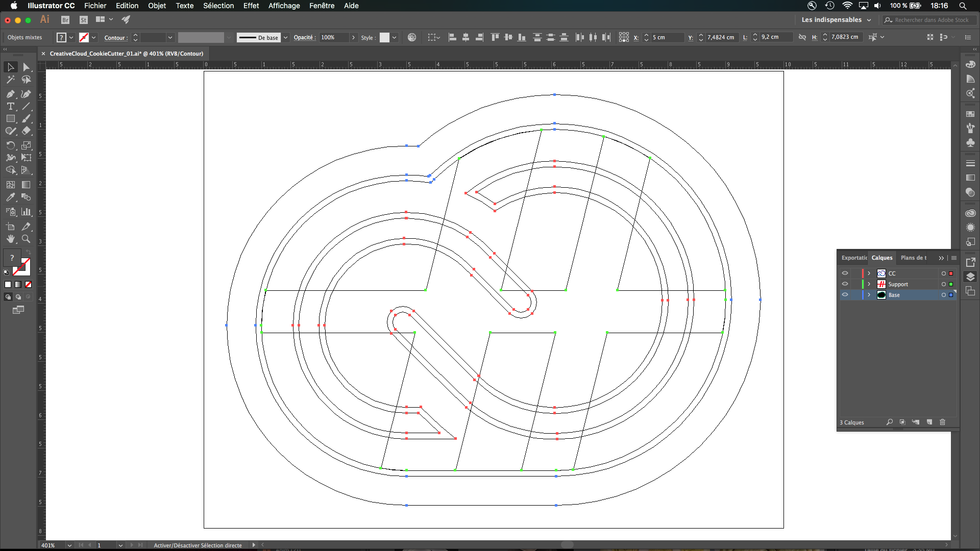This screenshot has width=980, height=551.
Task: Open the Affichage menu
Action: coord(284,6)
